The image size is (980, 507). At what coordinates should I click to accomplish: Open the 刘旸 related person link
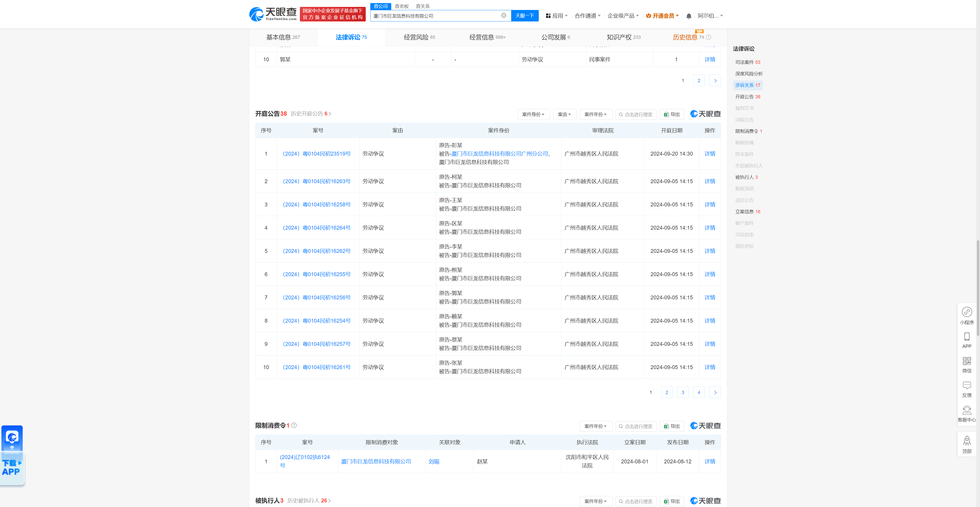[x=434, y=461]
